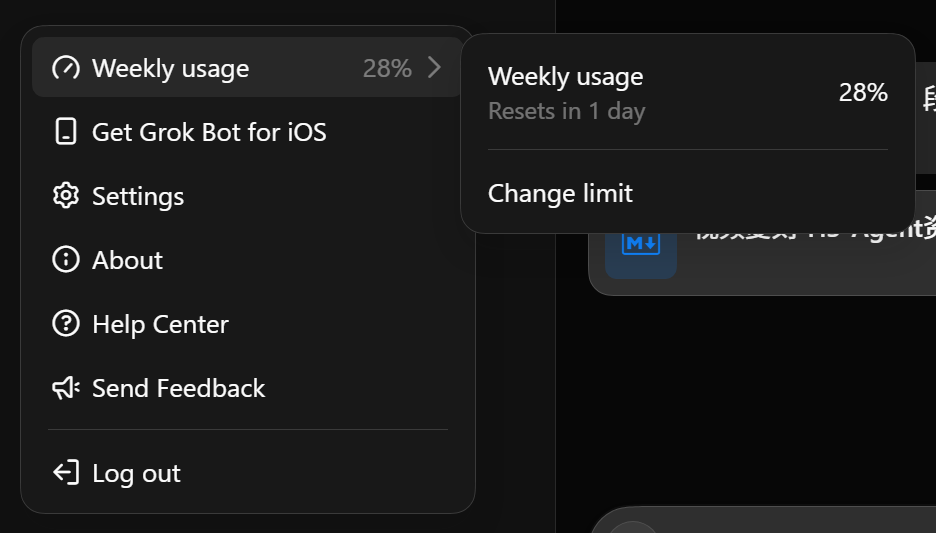Click the Settings gear icon
This screenshot has height=533, width=936.
[66, 195]
